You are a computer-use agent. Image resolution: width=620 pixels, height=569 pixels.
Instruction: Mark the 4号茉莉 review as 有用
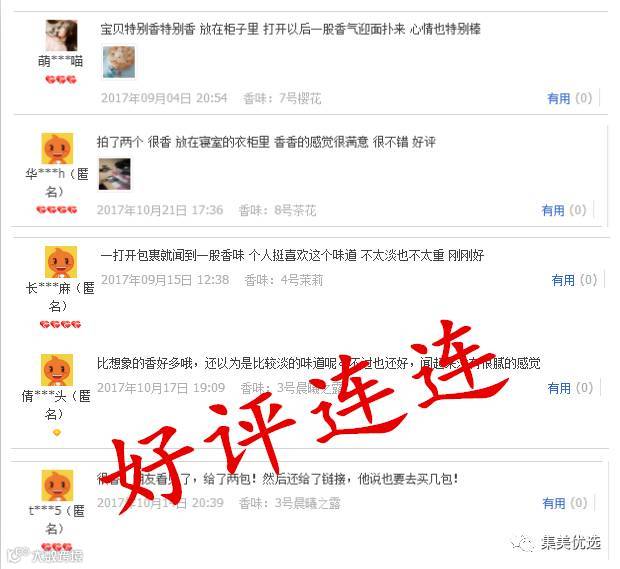click(x=563, y=280)
